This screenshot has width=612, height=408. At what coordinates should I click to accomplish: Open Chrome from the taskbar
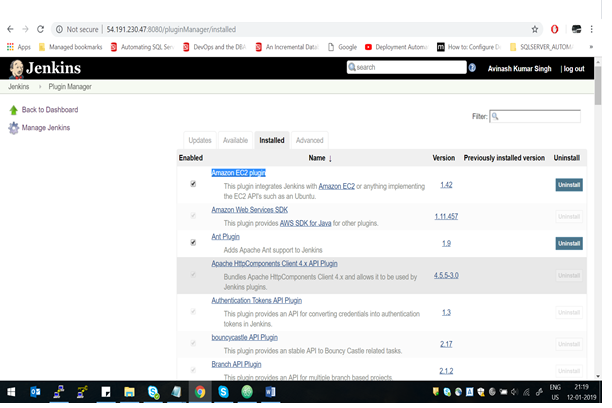pos(200,392)
